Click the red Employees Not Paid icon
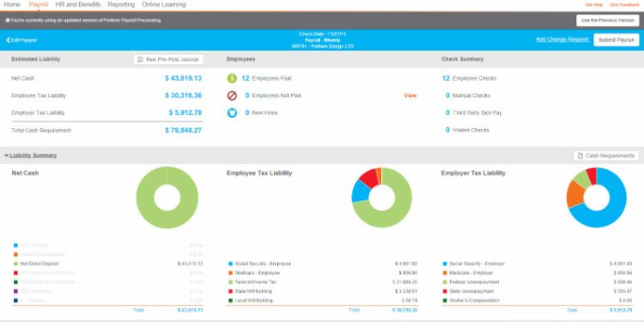 point(232,95)
